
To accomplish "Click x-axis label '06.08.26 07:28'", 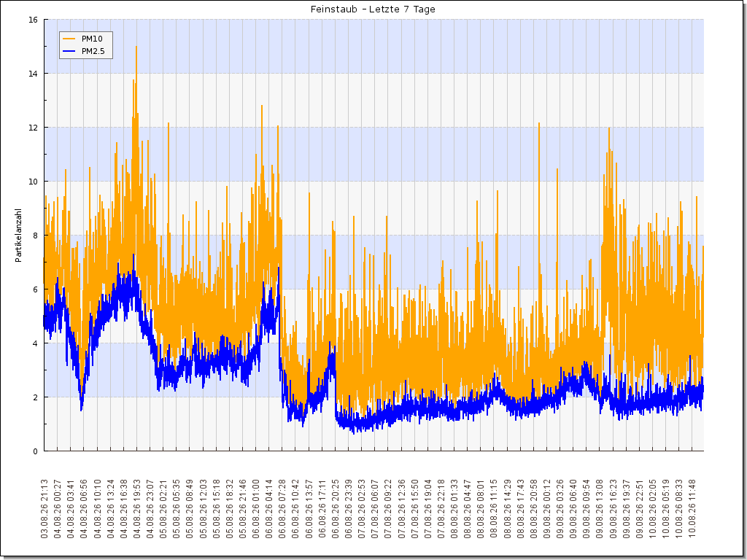I will click(x=282, y=508).
